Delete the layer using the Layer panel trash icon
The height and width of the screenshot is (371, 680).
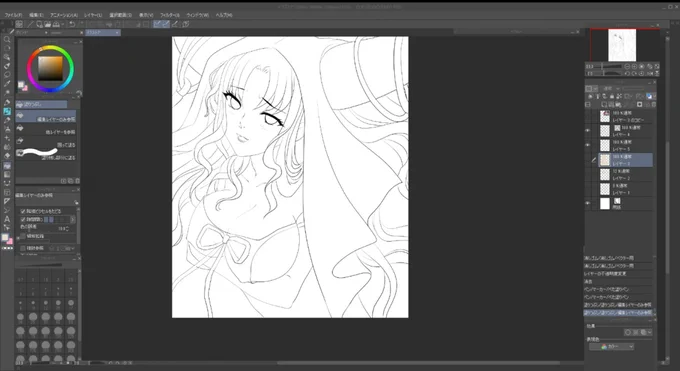click(x=654, y=105)
